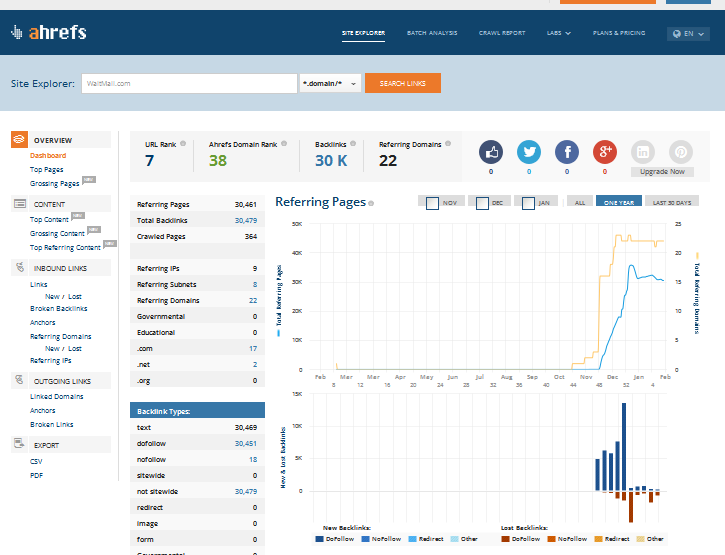This screenshot has width=725, height=555.
Task: Toggle Lost Backlinks Nofollow legend series
Action: coord(567,539)
